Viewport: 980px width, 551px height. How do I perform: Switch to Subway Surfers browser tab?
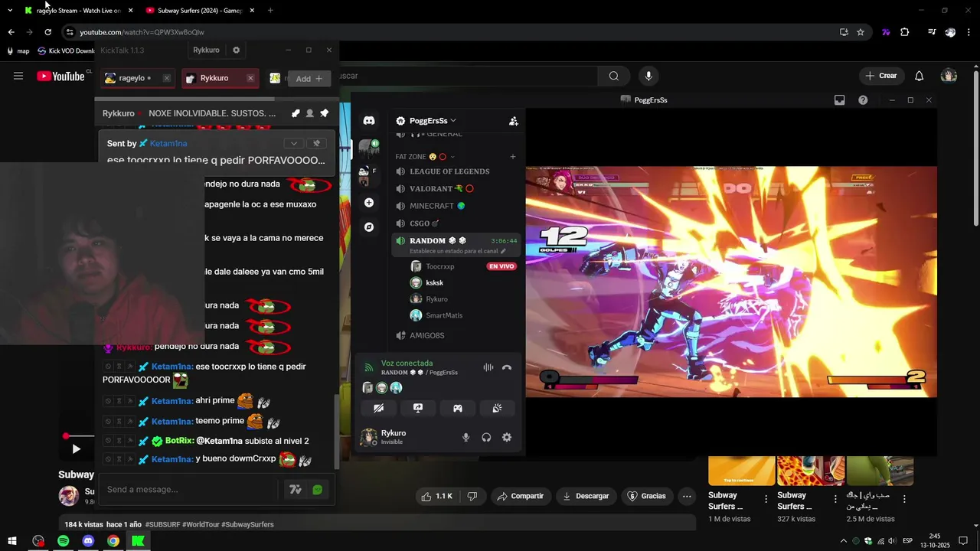point(200,11)
